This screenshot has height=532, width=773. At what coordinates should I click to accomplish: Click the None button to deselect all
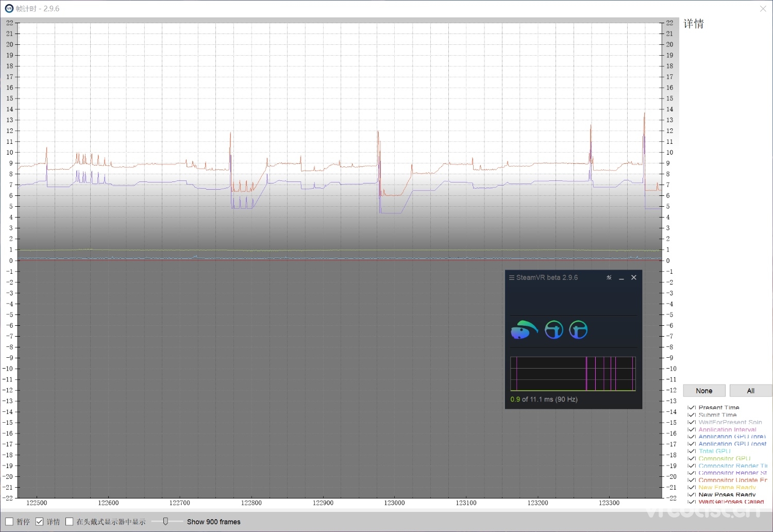point(704,391)
